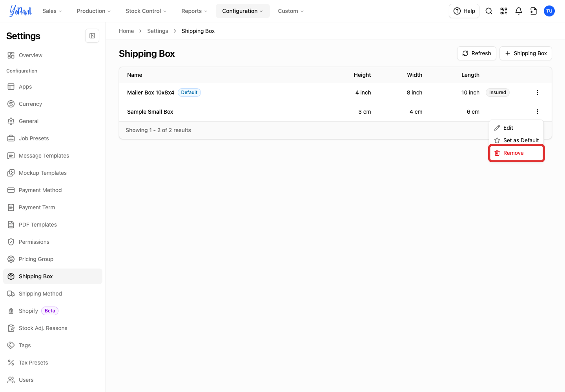Open the QR code scanner icon
The image size is (565, 392).
(x=504, y=11)
